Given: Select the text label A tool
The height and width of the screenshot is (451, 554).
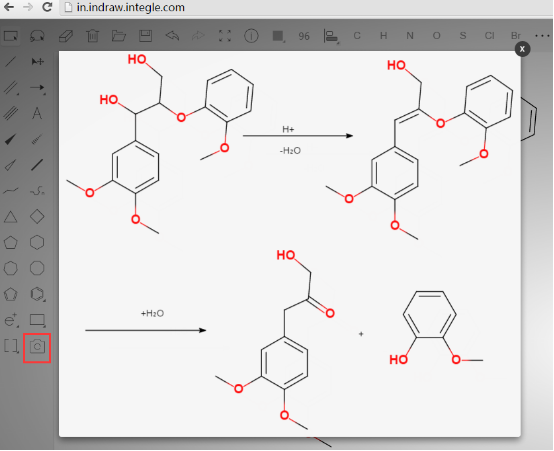Looking at the screenshot, I should pyautogui.click(x=37, y=113).
